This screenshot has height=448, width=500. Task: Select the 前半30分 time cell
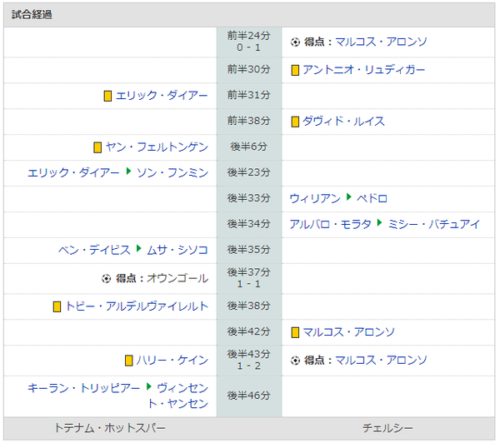pyautogui.click(x=248, y=70)
